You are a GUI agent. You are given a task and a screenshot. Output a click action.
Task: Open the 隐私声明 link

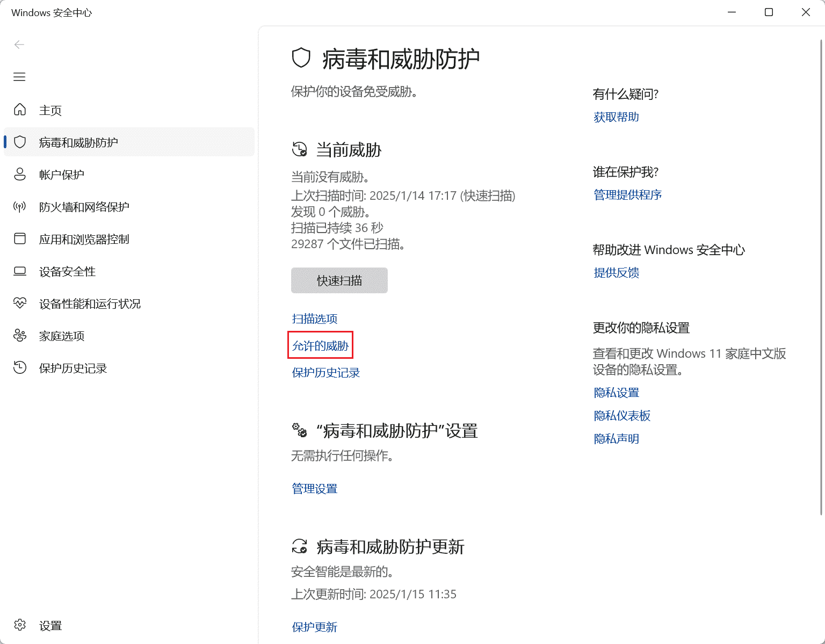tap(617, 439)
